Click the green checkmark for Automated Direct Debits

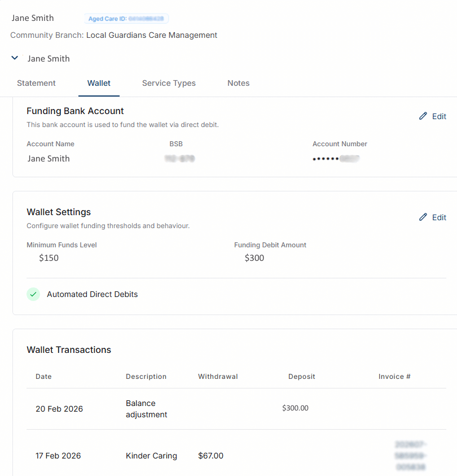33,294
